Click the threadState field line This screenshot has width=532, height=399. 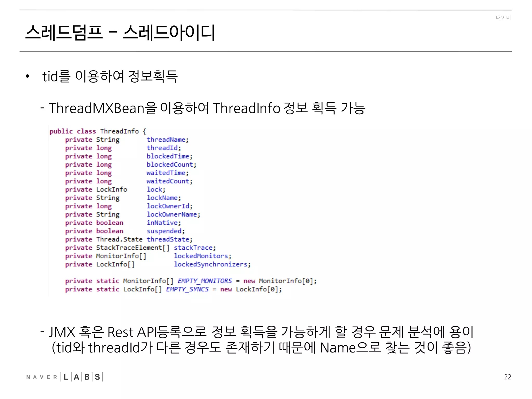[129, 240]
